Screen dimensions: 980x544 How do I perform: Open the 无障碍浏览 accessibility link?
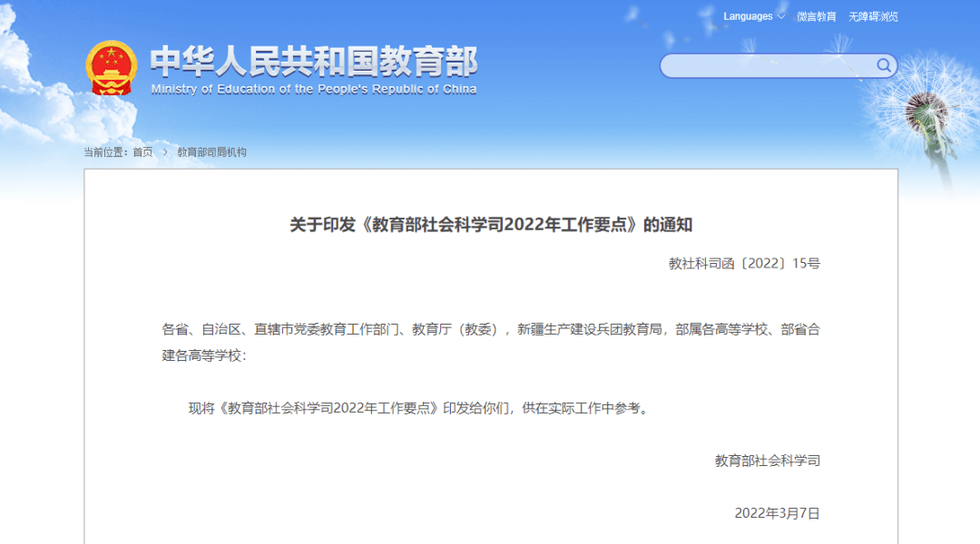click(x=873, y=17)
